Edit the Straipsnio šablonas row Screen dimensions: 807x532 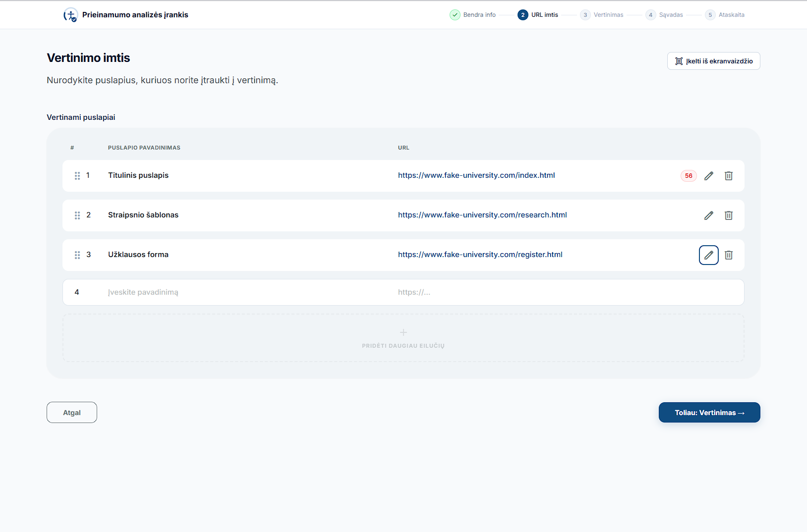tap(709, 215)
